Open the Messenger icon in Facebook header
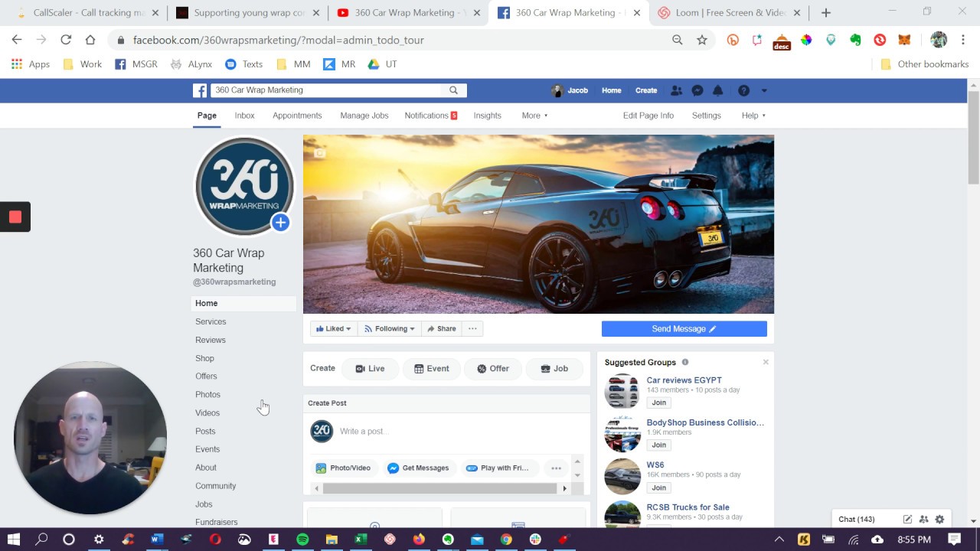Screen dimensions: 980x551 click(697, 90)
